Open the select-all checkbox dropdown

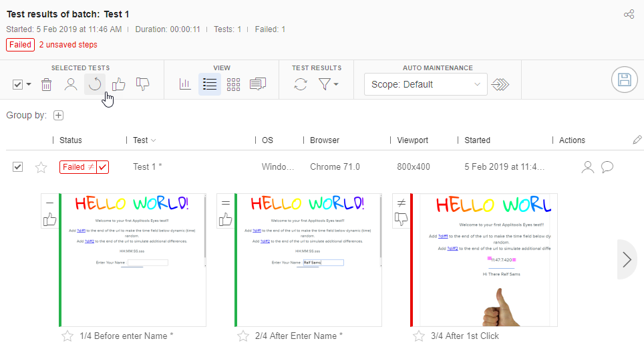(x=29, y=85)
